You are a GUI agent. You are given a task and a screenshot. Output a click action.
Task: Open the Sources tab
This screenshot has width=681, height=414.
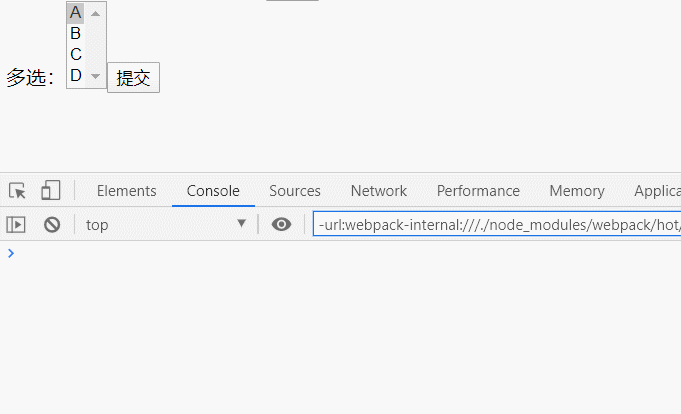pyautogui.click(x=295, y=191)
